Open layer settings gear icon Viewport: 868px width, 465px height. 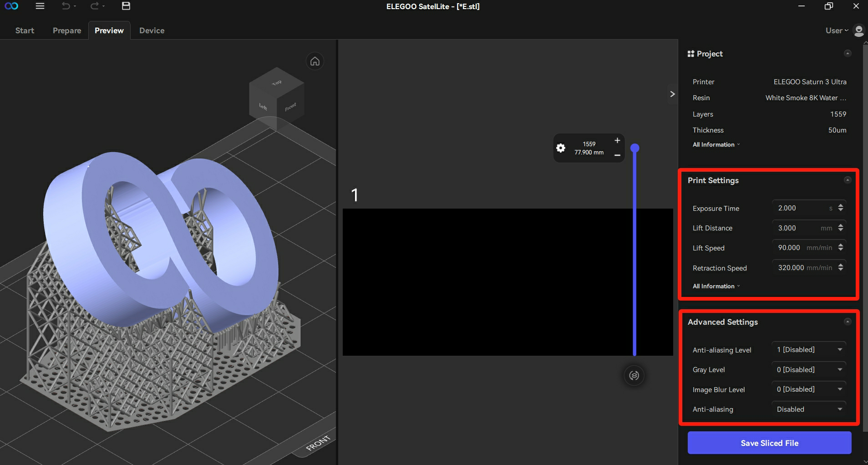point(561,148)
